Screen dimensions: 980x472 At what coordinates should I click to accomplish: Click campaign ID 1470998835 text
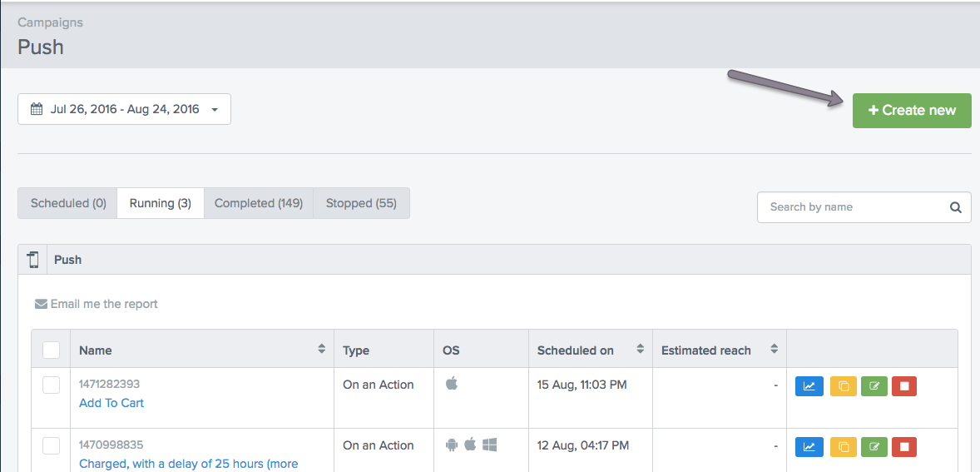coord(111,445)
